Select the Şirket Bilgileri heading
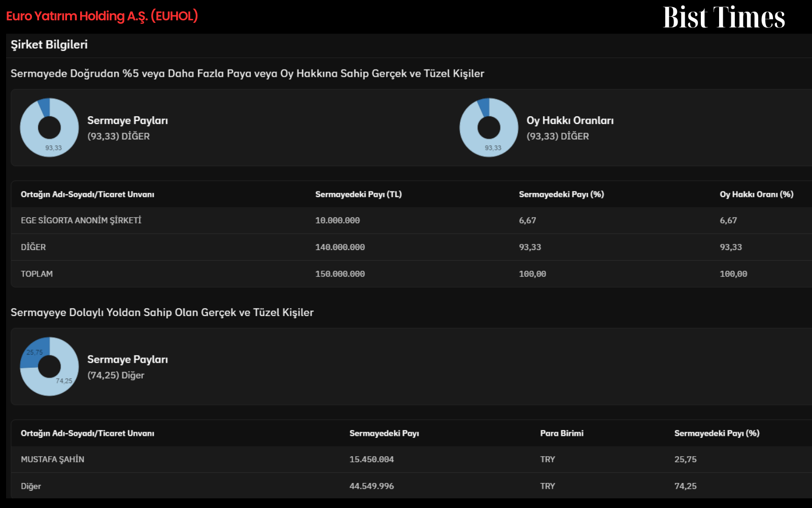This screenshot has height=508, width=812. pos(49,45)
